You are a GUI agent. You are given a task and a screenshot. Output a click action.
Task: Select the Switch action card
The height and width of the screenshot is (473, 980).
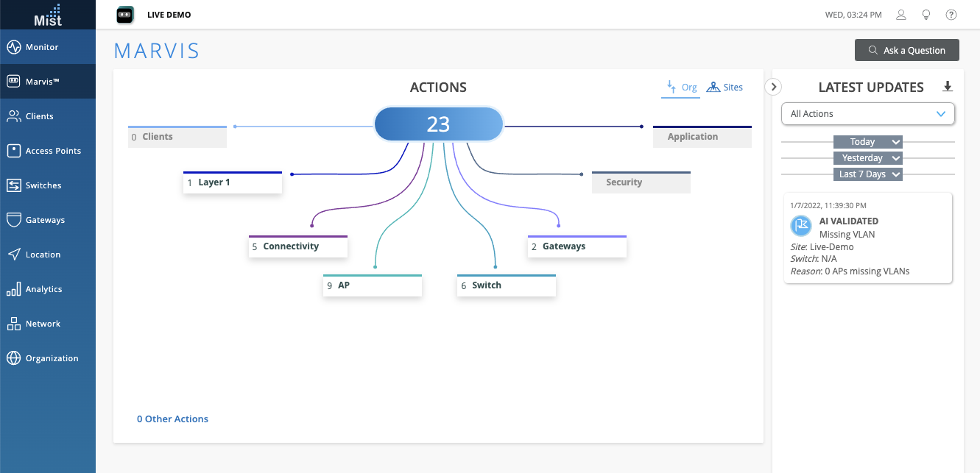[507, 285]
